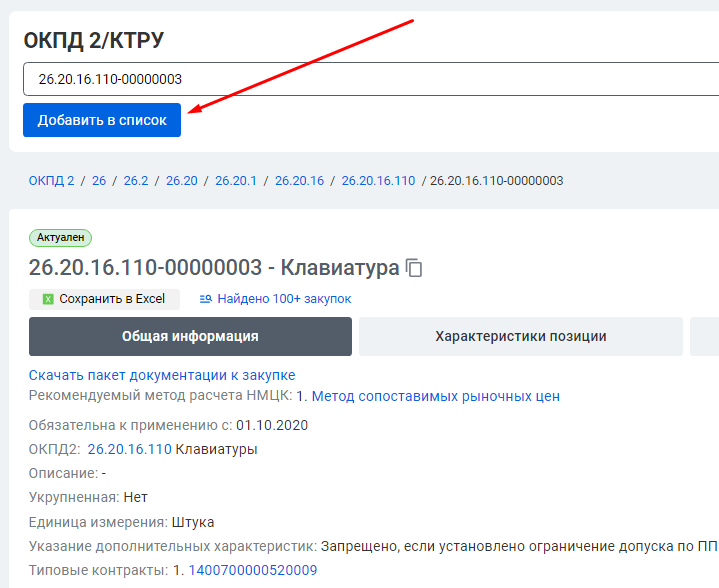Click the Добавить в список button
Image resolution: width=719 pixels, height=588 pixels.
[102, 120]
